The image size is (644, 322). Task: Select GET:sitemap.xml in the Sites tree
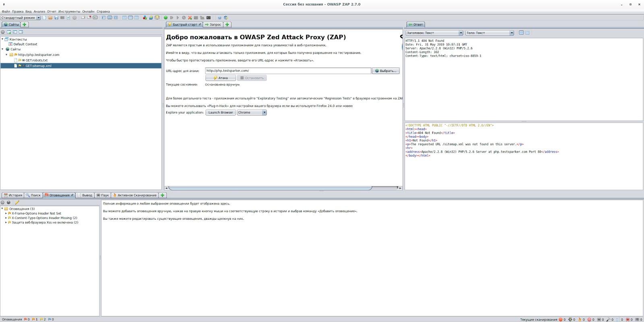pos(38,66)
